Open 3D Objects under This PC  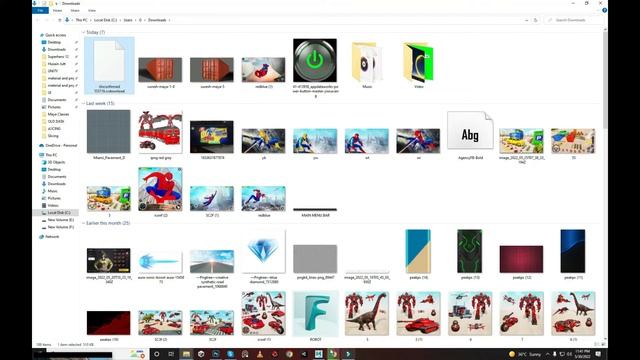pyautogui.click(x=56, y=162)
